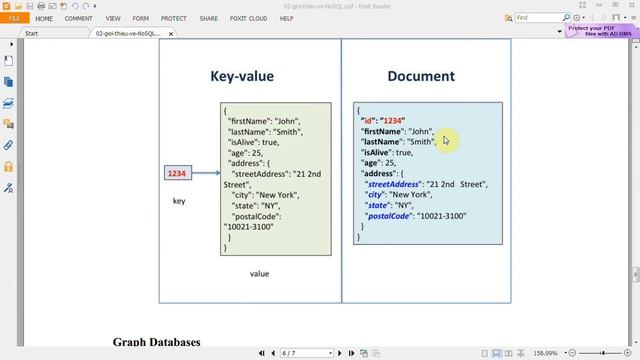Go to previous page arrow
The width and height of the screenshot is (640, 360).
(x=273, y=353)
